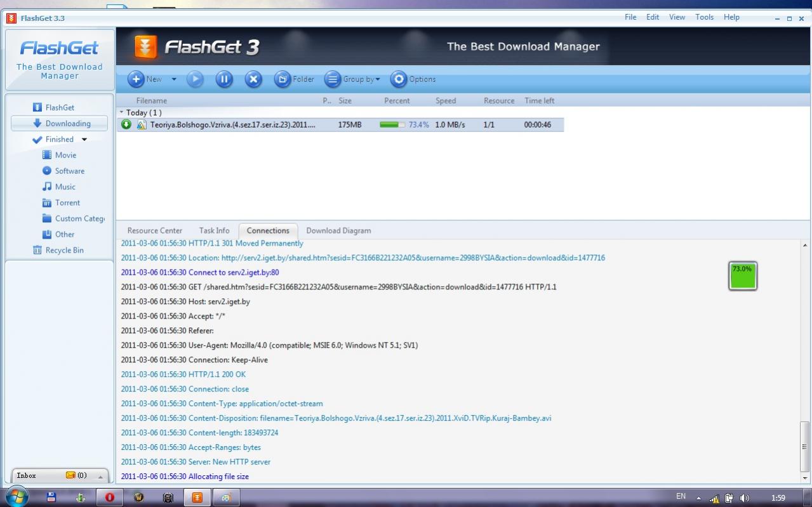Click the volume speaker tray icon
Screen dimensions: 812x507
pos(744,498)
